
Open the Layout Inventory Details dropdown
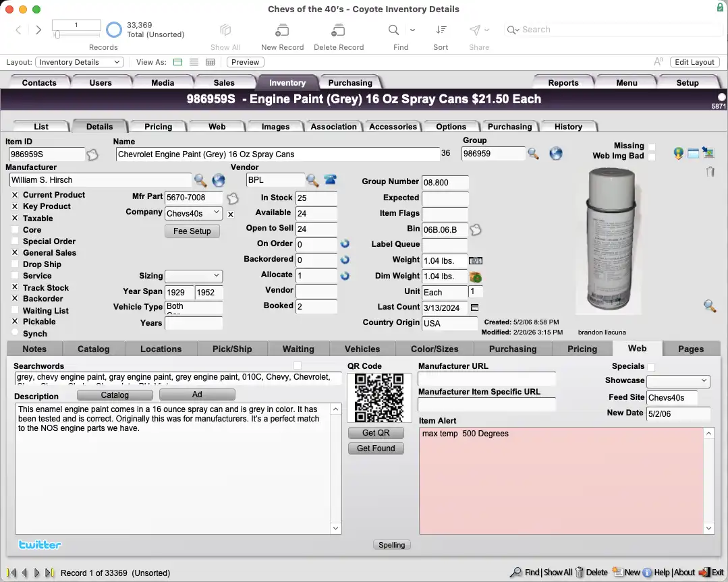[80, 62]
